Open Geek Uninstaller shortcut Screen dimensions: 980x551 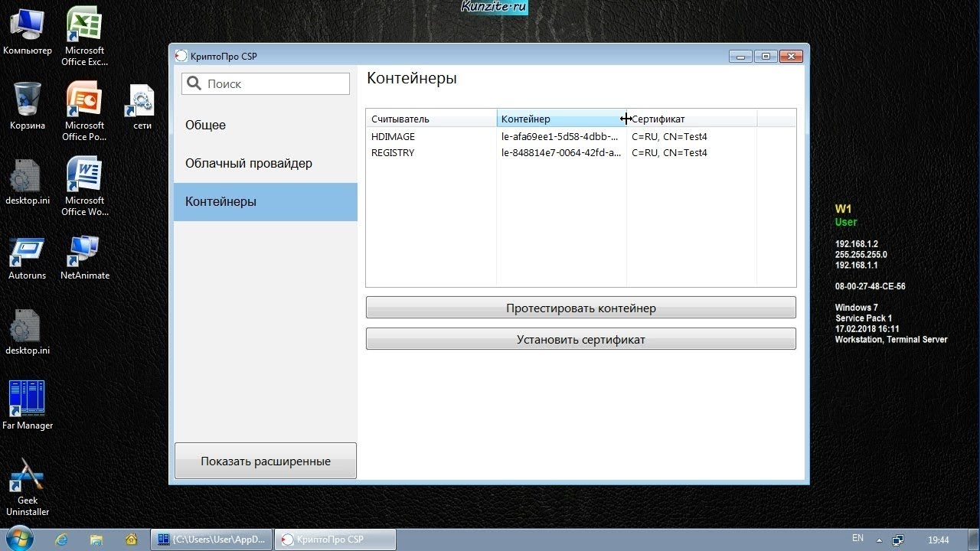(x=28, y=487)
